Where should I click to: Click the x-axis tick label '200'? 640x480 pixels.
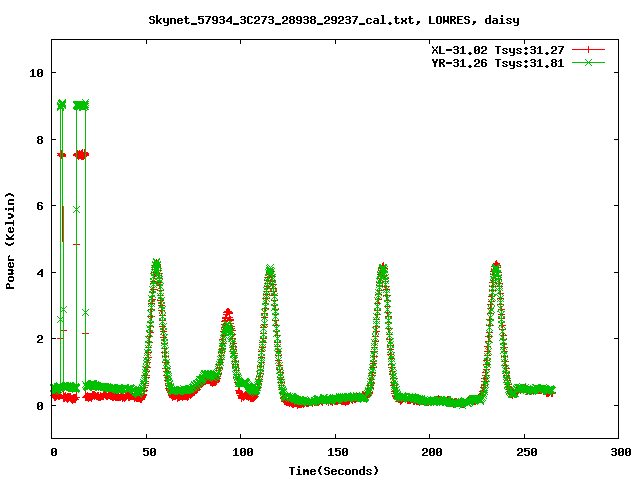432,452
